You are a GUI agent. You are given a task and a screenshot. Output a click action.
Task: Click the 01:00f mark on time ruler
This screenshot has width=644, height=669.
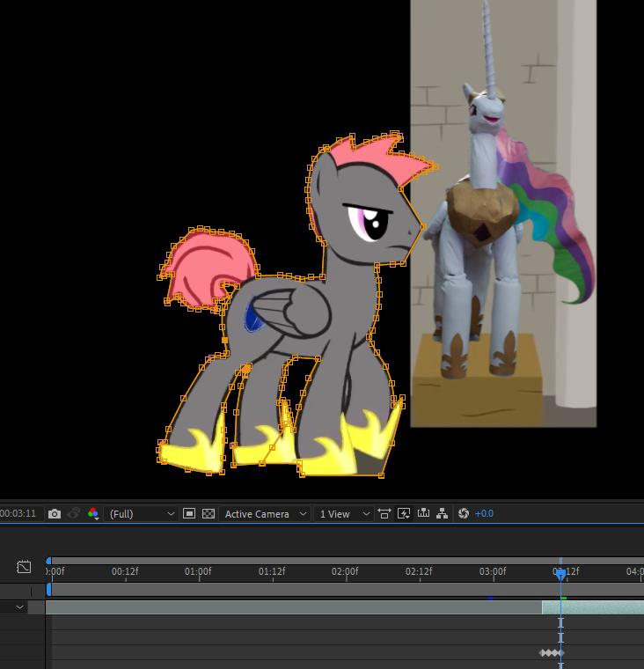pyautogui.click(x=198, y=571)
